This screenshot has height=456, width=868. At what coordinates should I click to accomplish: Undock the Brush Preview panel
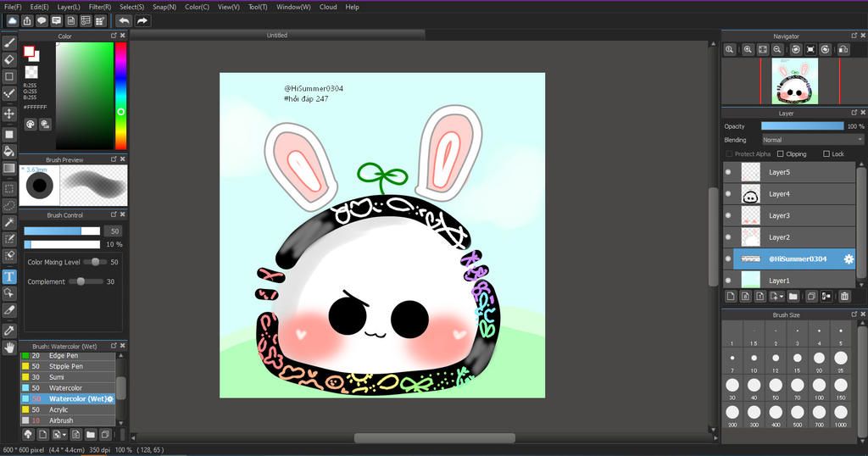pos(114,159)
